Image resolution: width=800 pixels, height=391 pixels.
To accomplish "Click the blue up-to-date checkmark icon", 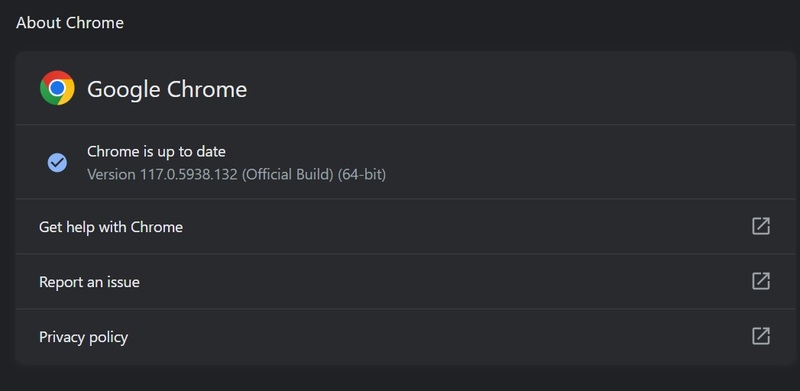I will [x=57, y=163].
